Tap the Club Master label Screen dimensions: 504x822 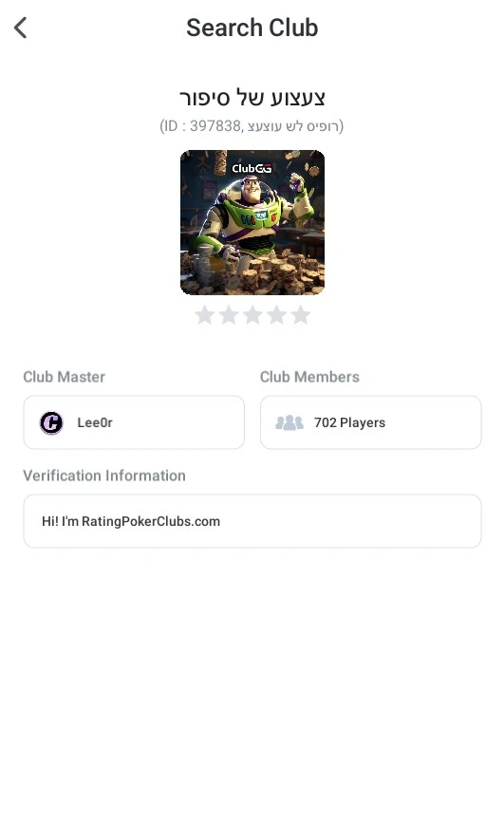pyautogui.click(x=64, y=377)
